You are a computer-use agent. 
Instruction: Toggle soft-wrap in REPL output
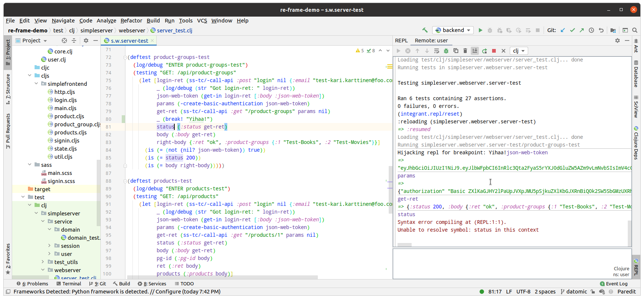(x=437, y=51)
